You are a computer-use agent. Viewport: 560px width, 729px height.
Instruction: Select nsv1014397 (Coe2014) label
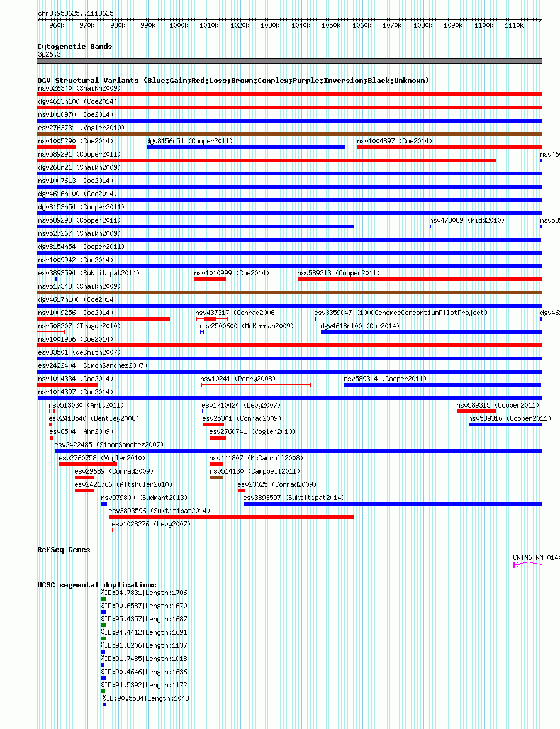pos(76,392)
